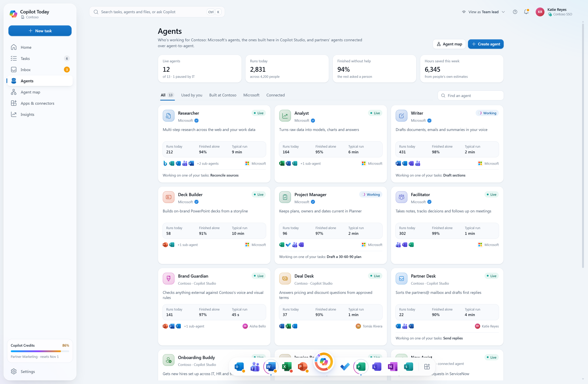
Task: Select the Microsoft filter tab
Action: click(x=251, y=95)
